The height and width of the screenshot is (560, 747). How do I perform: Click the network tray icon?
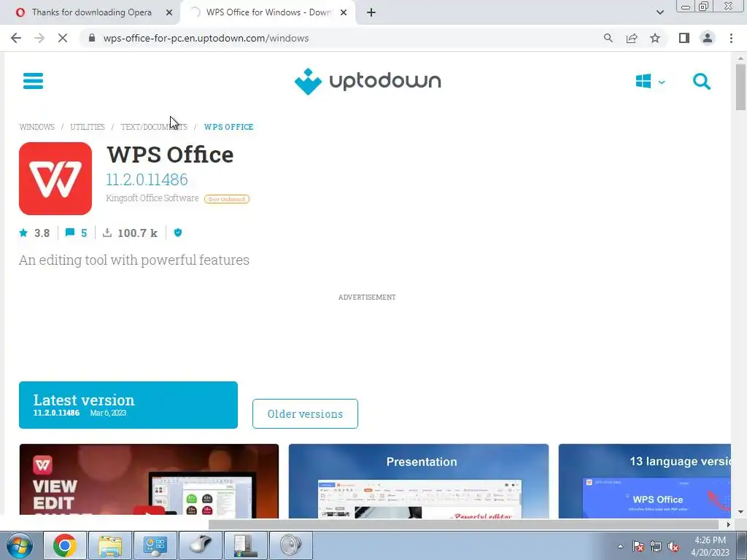[656, 546]
